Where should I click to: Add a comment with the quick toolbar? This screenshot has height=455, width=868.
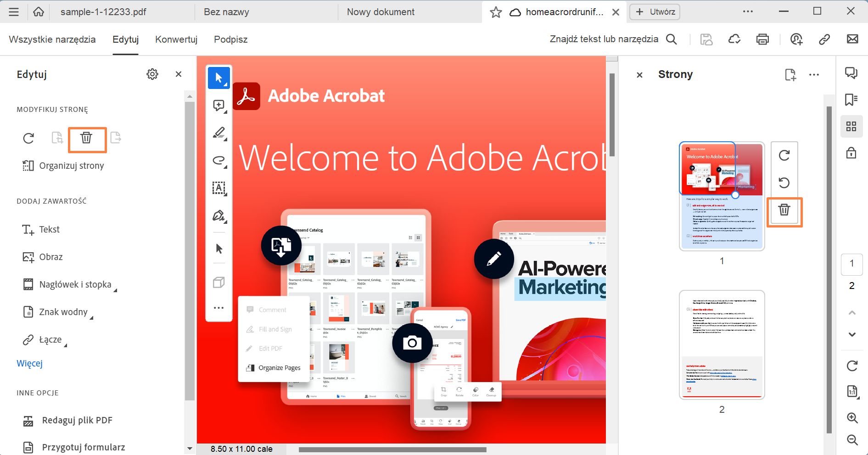(x=219, y=106)
